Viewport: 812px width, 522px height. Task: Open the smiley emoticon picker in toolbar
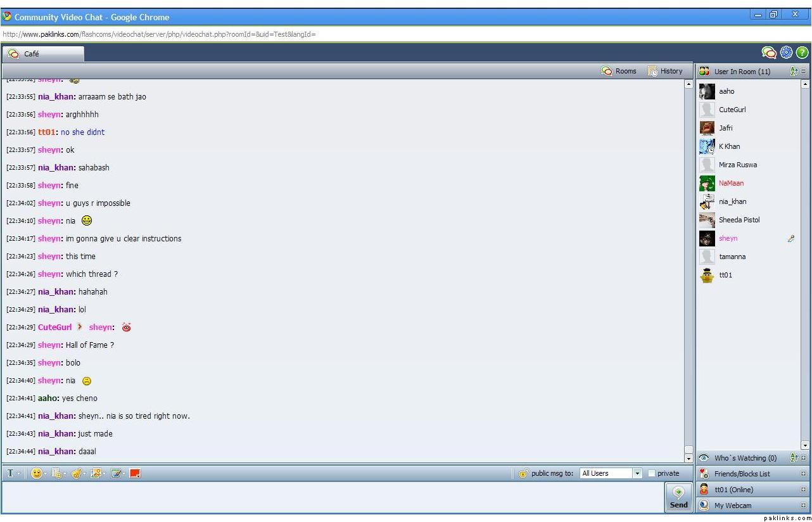click(x=37, y=473)
